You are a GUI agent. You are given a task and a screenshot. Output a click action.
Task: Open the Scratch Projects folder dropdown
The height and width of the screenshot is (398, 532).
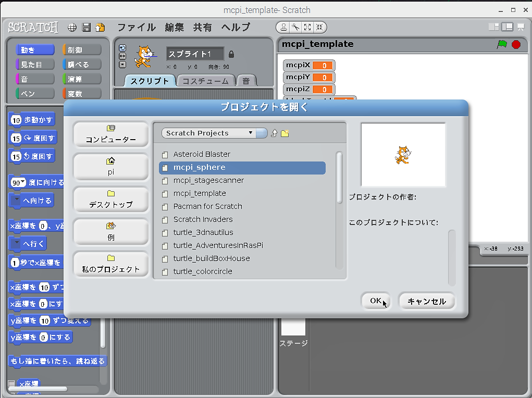(x=215, y=133)
